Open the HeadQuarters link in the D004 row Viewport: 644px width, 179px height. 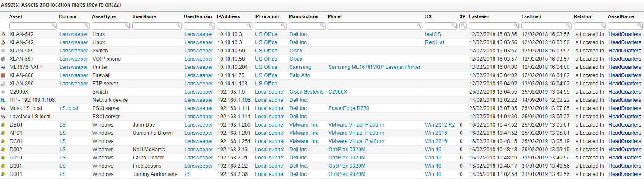[x=624, y=174]
